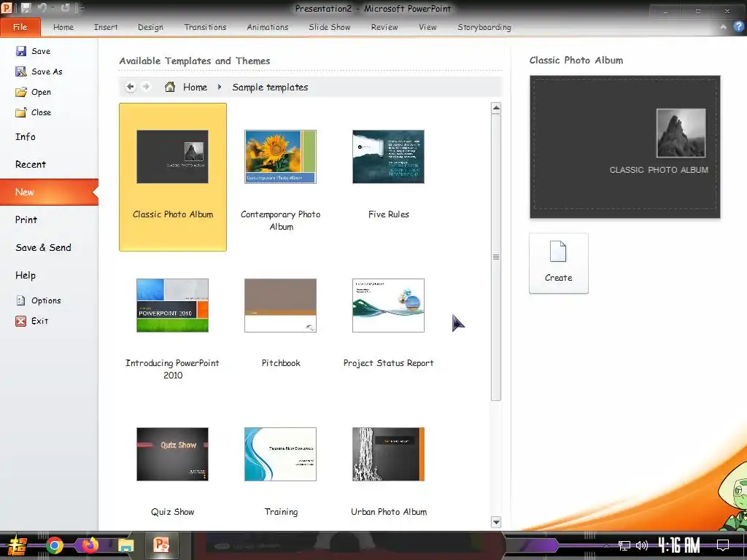Screen dimensions: 747x560
Task: Click the Sample templates breadcrumb
Action: point(270,87)
